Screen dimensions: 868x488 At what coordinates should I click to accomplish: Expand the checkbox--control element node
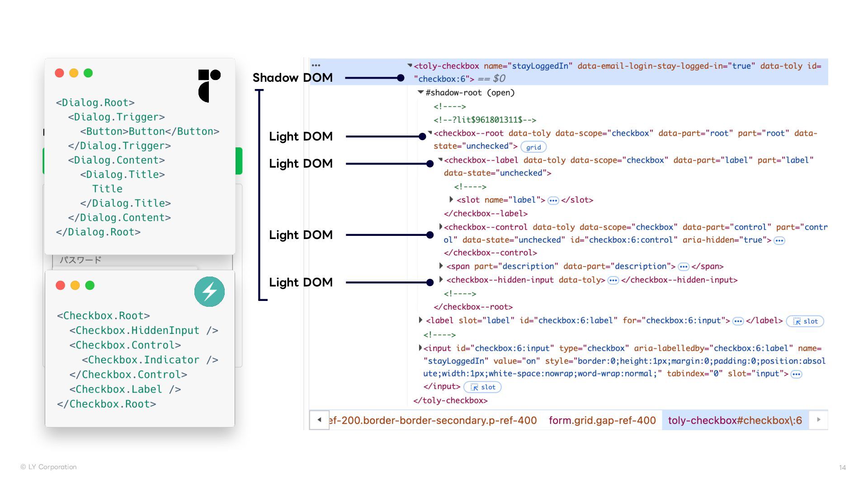tap(441, 227)
